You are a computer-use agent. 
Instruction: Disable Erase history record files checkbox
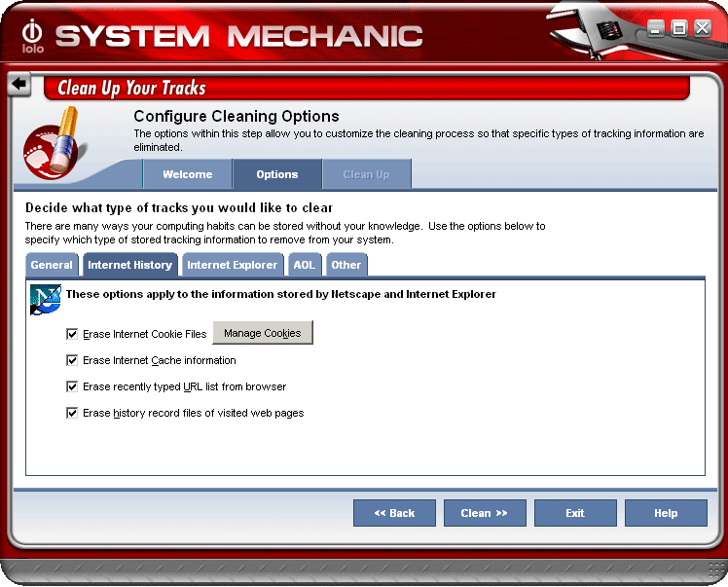[72, 413]
